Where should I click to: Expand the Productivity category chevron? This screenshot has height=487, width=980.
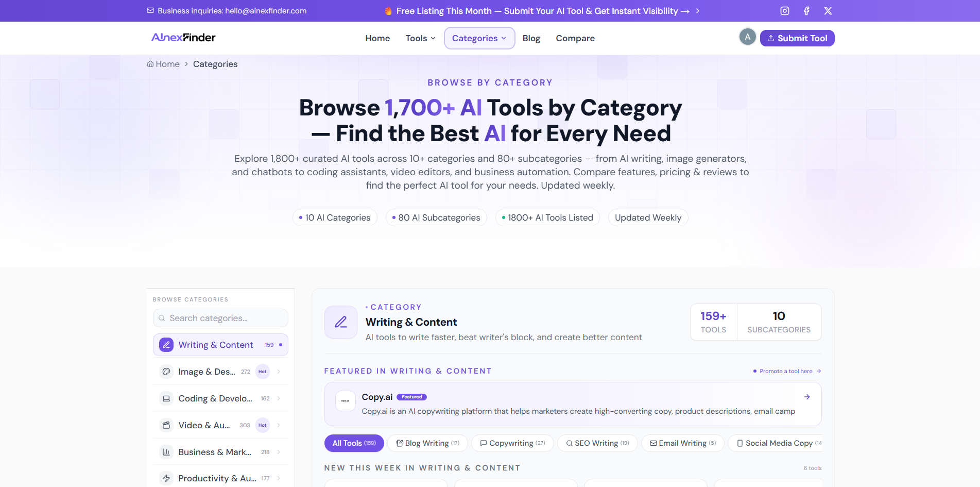click(279, 478)
